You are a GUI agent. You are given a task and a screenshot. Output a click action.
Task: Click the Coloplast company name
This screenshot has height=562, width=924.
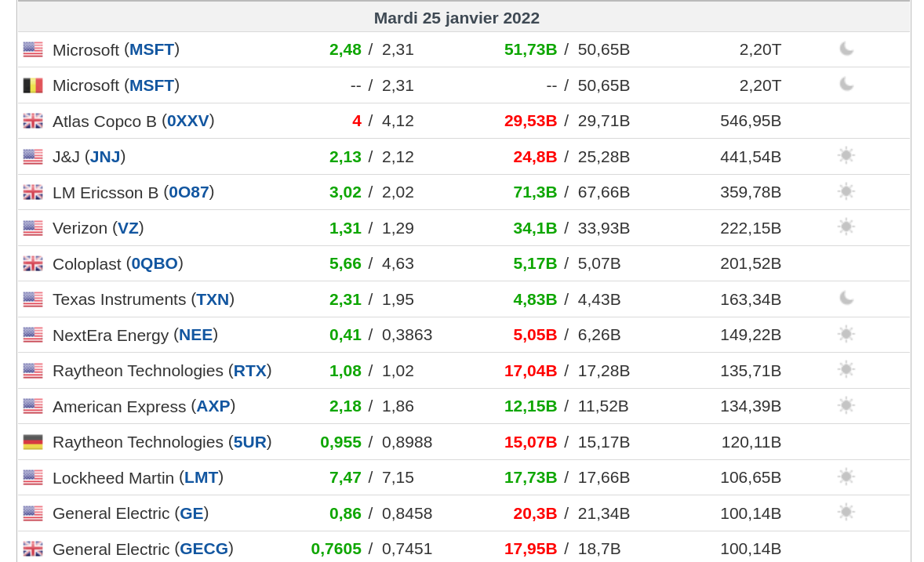86,263
